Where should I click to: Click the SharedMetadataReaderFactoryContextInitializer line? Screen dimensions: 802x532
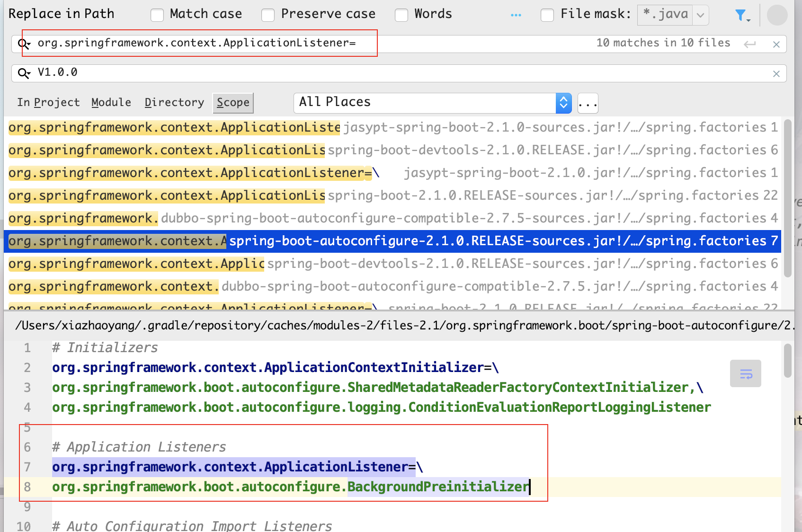click(378, 388)
